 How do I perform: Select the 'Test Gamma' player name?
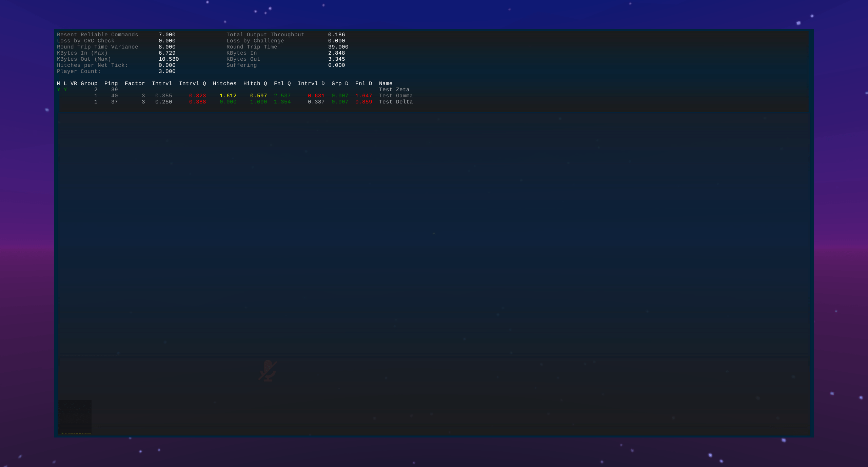396,96
